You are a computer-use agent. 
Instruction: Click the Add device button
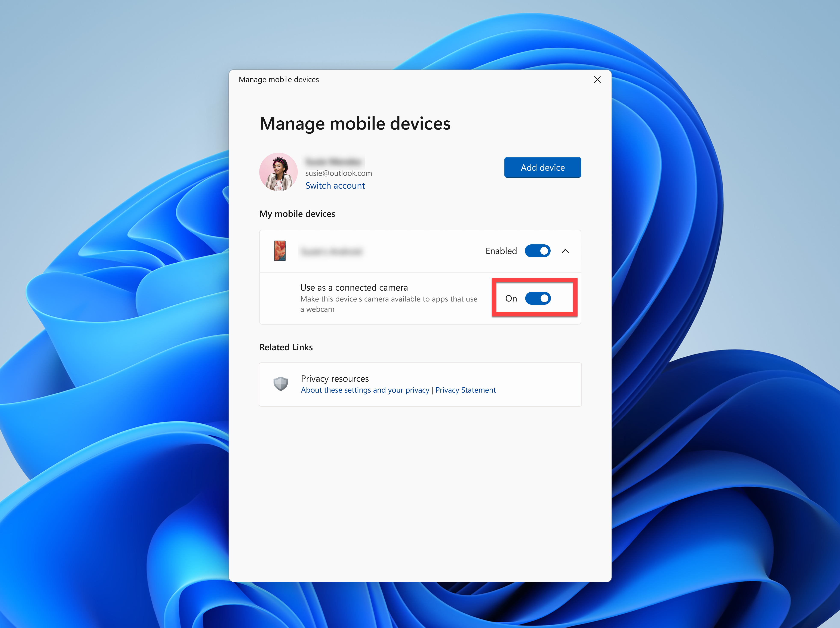542,167
